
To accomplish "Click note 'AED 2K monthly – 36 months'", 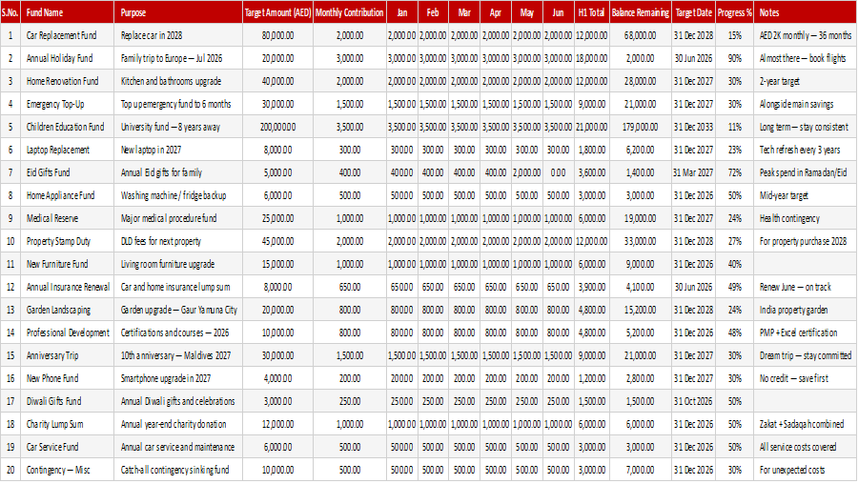I will click(806, 35).
